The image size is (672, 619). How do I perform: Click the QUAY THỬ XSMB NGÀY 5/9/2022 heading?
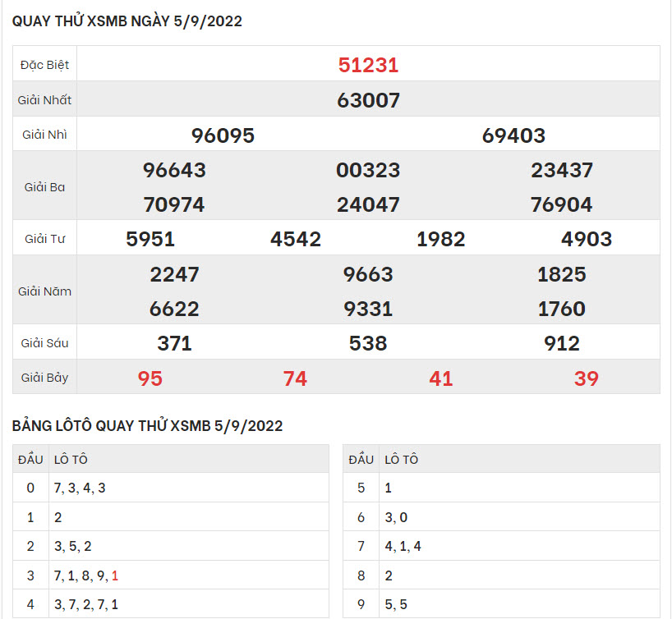127,22
